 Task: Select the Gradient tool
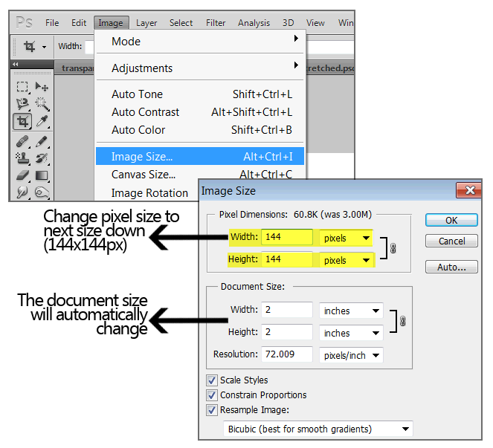pyautogui.click(x=42, y=175)
